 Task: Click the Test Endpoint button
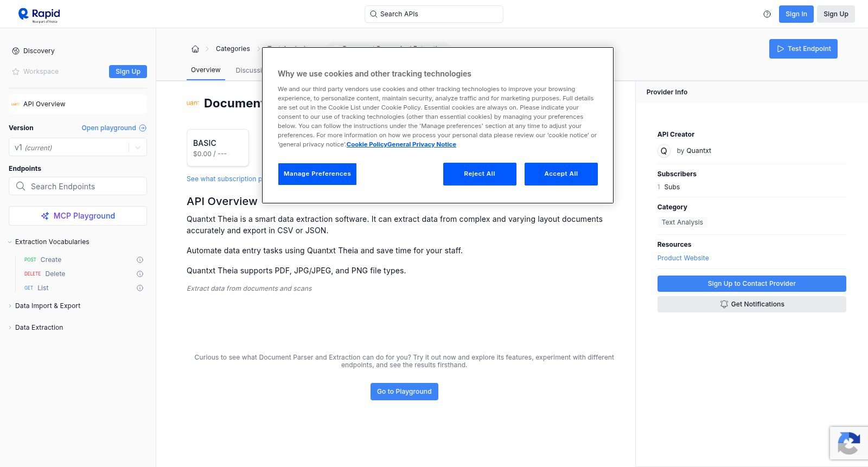click(803, 49)
